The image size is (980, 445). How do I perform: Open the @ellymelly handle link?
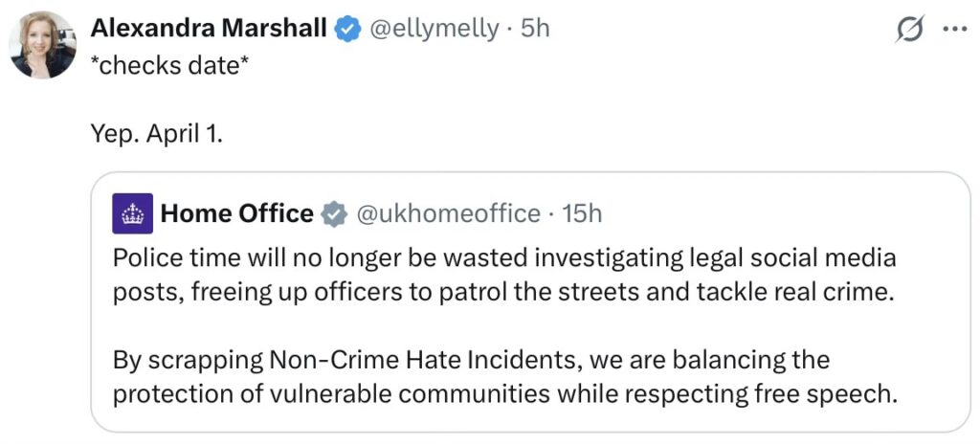coord(434,30)
